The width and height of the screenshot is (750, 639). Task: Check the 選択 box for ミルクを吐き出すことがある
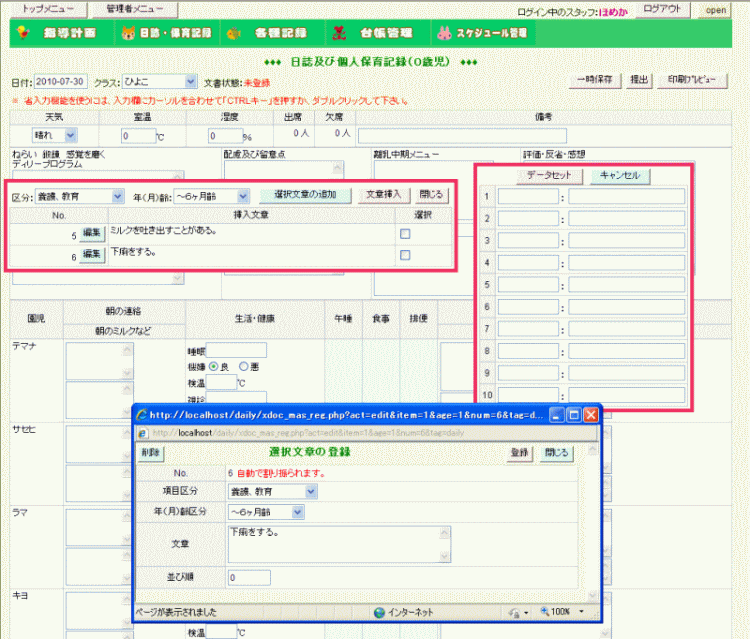point(404,233)
